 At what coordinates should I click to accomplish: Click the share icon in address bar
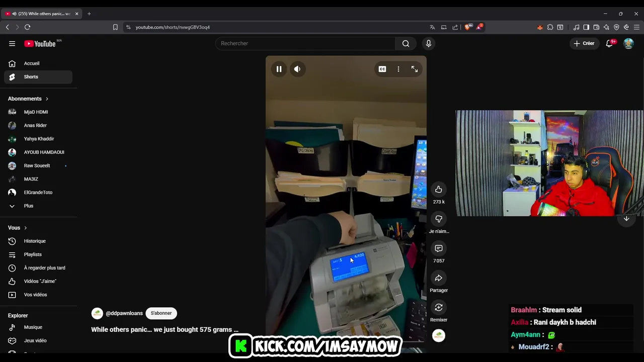(455, 27)
